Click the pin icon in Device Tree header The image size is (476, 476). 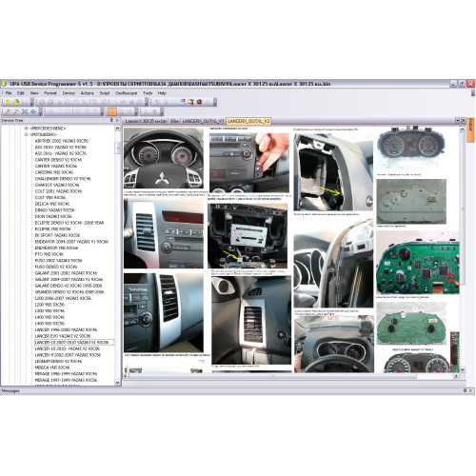click(111, 120)
